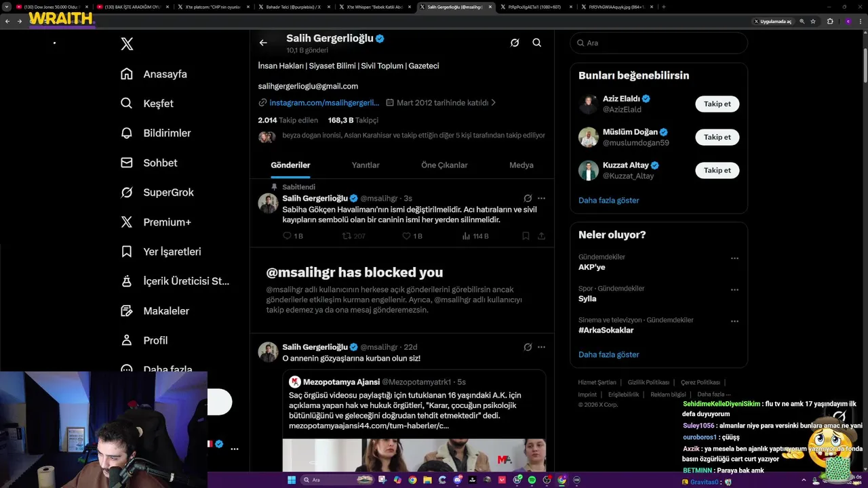868x488 pixels.
Task: Reply to the Sabiha Gökçen pinned post
Action: click(x=292, y=236)
